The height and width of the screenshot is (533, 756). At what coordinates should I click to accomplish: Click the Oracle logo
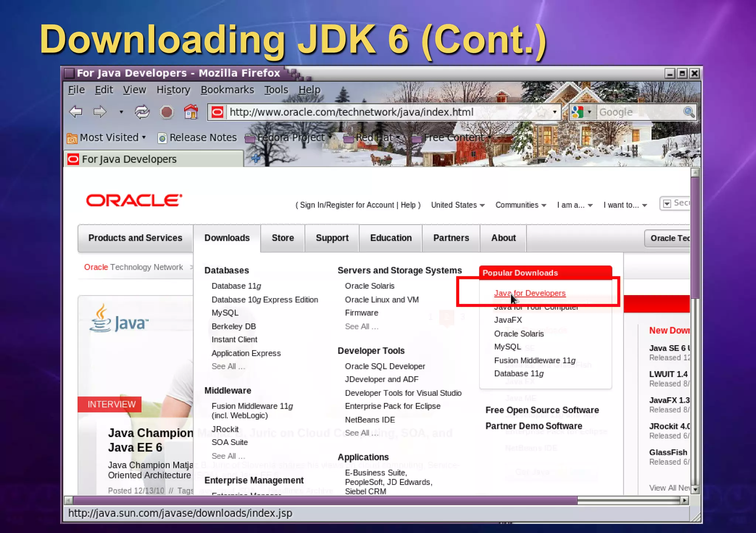[134, 200]
